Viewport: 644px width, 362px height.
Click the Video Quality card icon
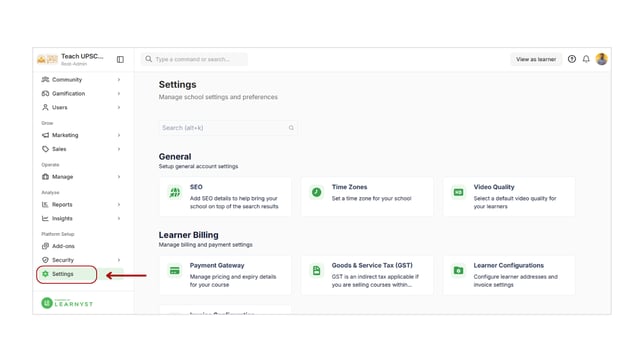click(x=458, y=192)
